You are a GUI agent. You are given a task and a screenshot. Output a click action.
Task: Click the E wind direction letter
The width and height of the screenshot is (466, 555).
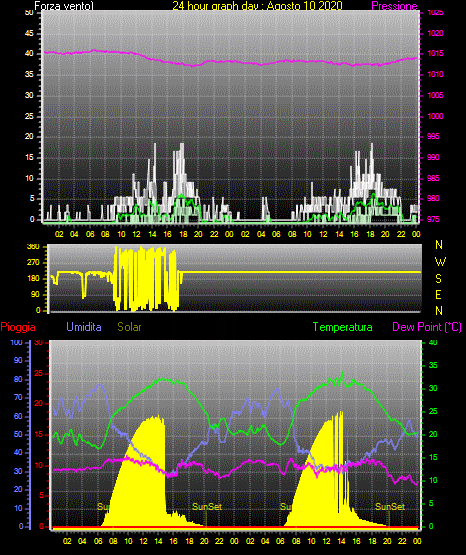click(x=438, y=294)
